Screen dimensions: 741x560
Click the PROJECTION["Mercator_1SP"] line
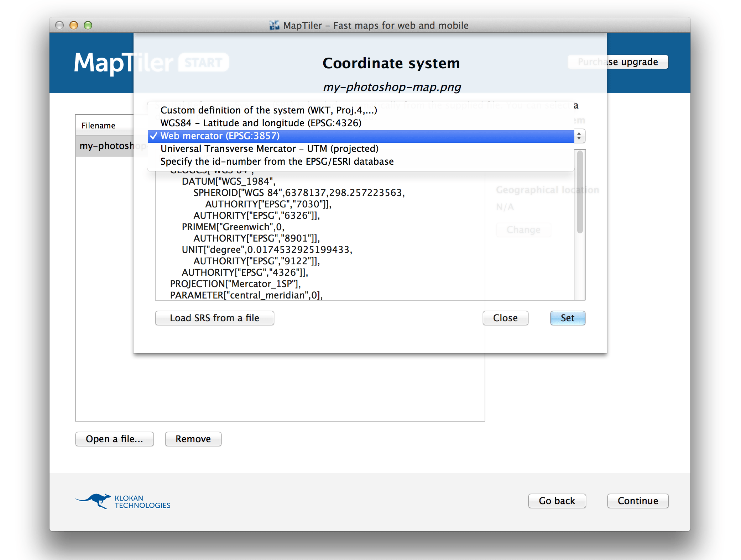click(x=235, y=284)
